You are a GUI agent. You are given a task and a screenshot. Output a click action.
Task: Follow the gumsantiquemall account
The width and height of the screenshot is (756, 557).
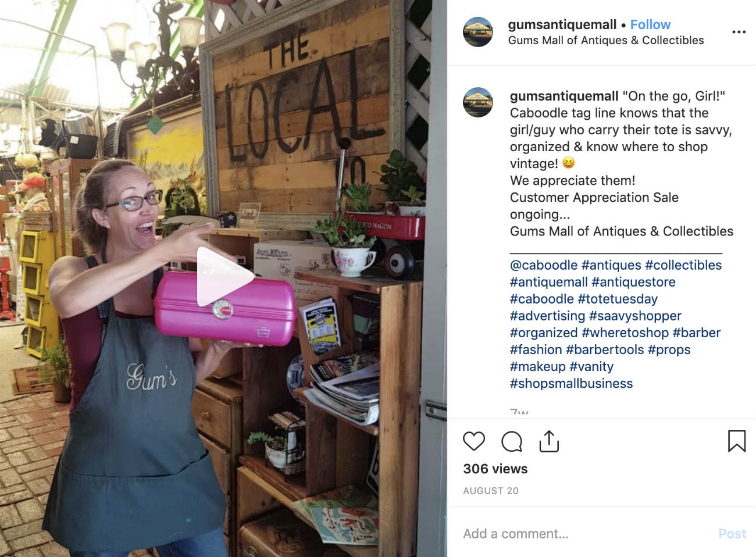(650, 24)
